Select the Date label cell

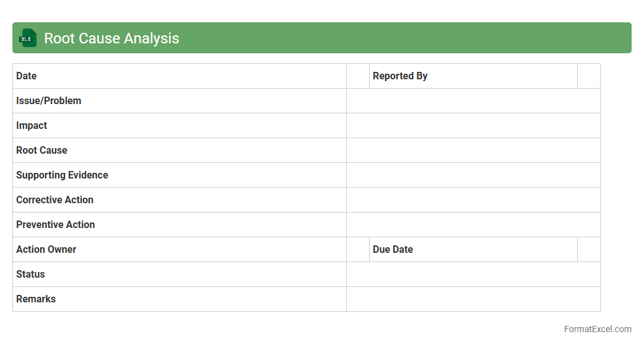[180, 76]
